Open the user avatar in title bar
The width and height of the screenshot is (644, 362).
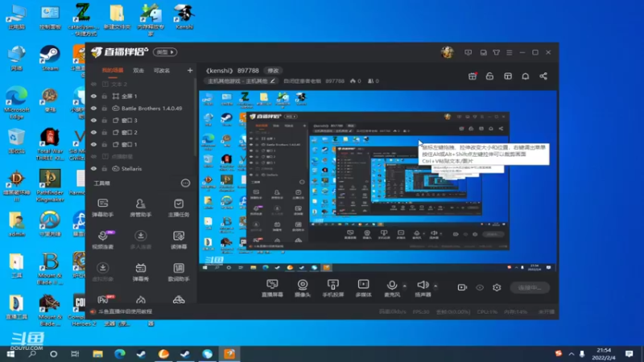(448, 52)
